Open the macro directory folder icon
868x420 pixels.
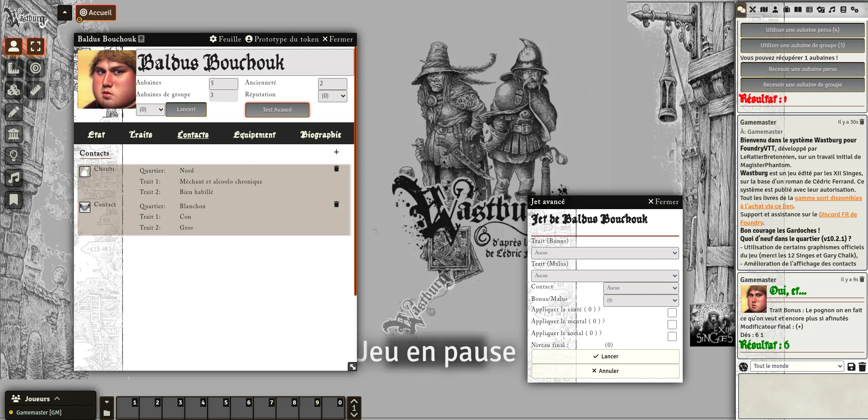(107, 413)
